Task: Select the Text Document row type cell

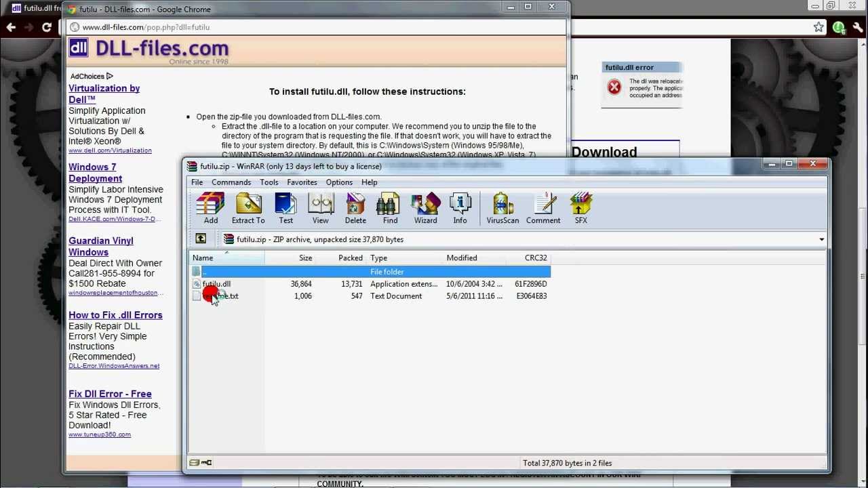Action: pyautogui.click(x=396, y=296)
